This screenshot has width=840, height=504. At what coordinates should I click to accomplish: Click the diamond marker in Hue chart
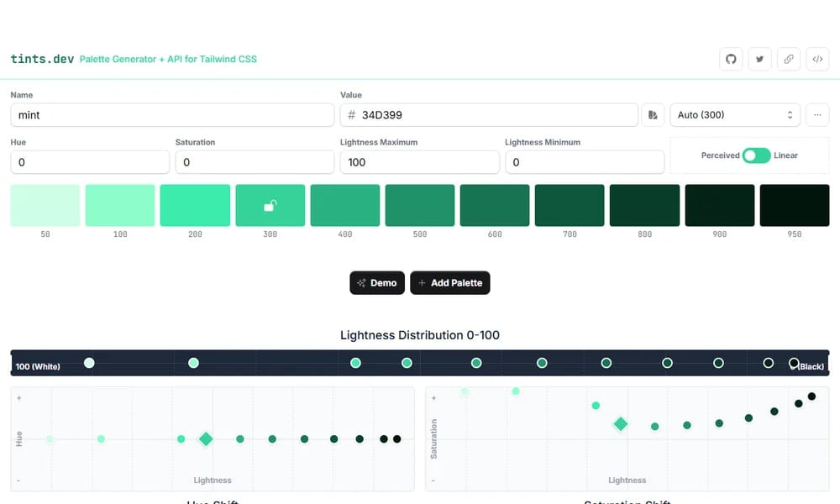206,439
